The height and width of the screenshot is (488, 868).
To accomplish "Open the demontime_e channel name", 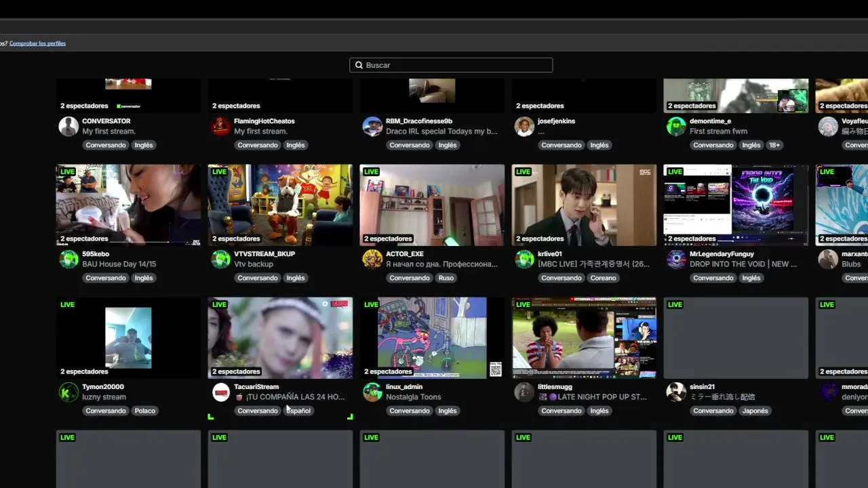I will pos(711,121).
